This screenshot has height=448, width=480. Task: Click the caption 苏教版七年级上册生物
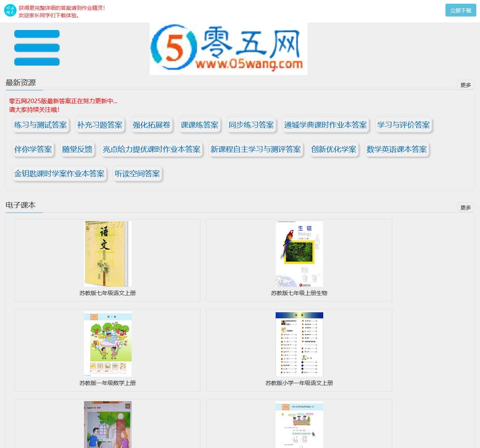tap(299, 293)
